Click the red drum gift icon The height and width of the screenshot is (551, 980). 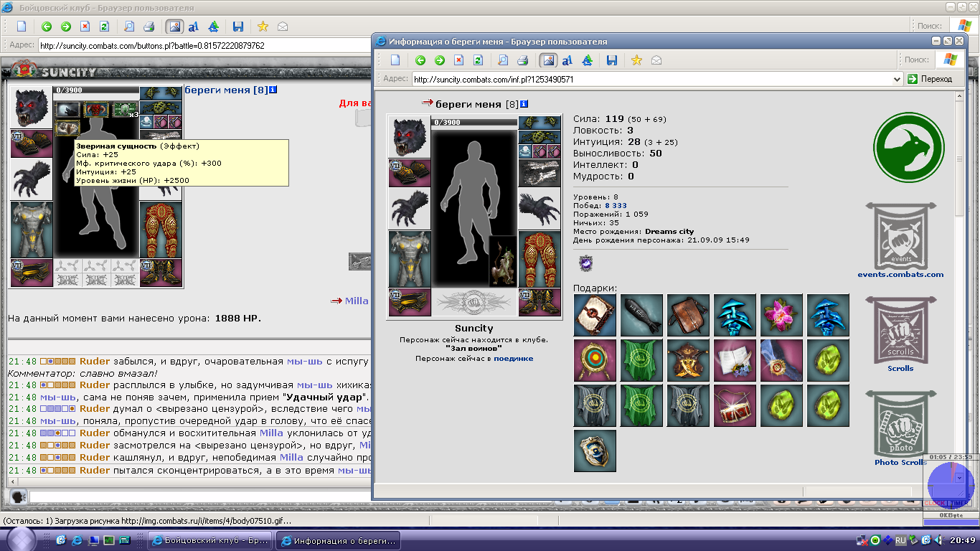(x=735, y=405)
